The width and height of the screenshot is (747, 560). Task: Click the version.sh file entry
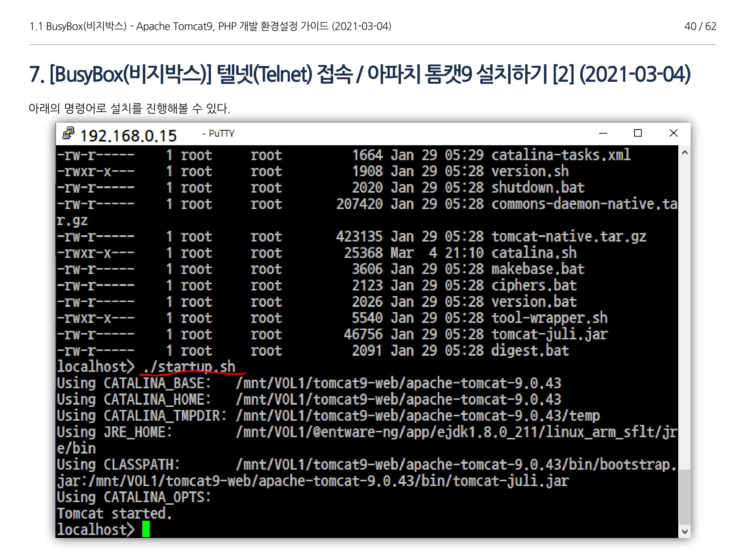[530, 171]
